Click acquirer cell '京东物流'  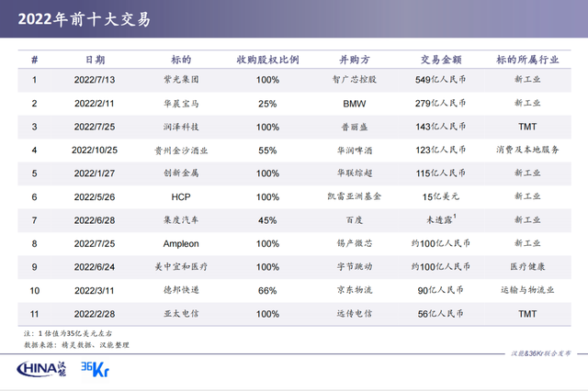[x=355, y=290]
